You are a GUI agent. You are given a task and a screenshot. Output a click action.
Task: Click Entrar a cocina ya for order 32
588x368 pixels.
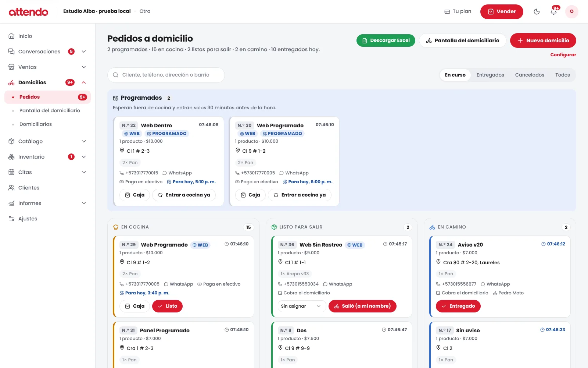(x=184, y=195)
